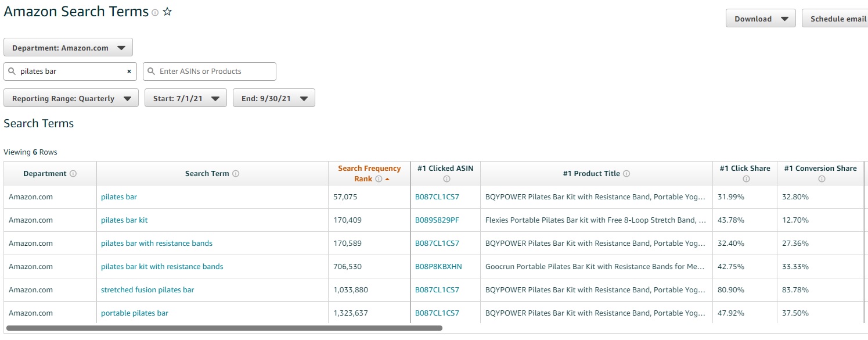
Task: Expand the Download dropdown menu
Action: coord(761,19)
